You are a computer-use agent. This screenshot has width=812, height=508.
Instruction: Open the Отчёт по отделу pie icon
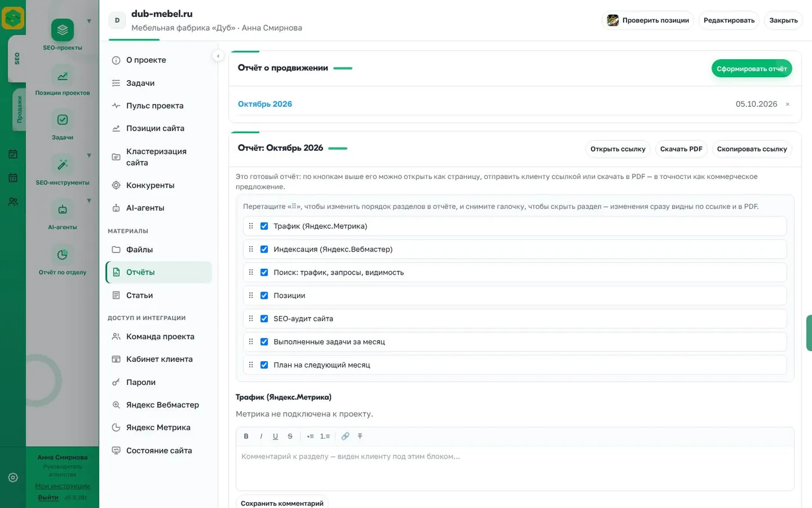point(63,254)
